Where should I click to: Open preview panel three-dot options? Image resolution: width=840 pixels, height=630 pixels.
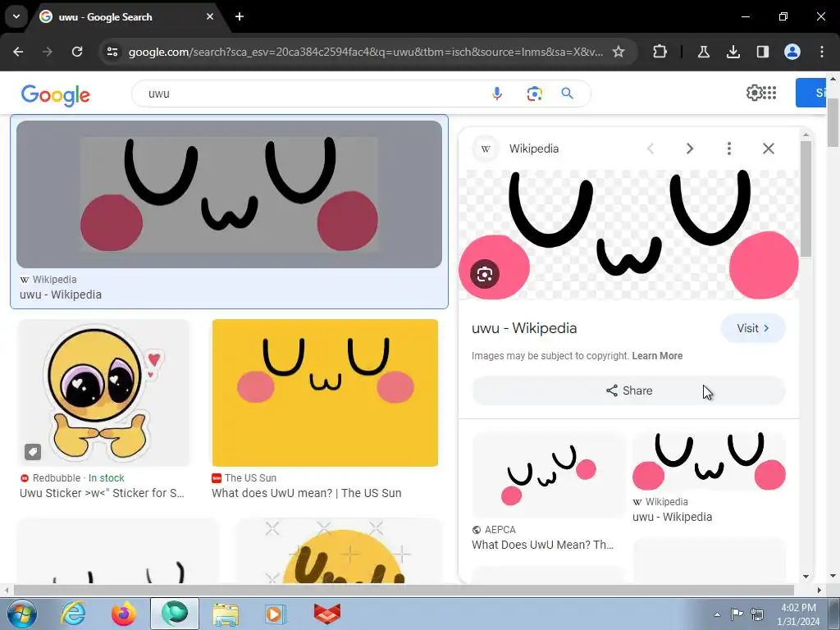pos(729,148)
